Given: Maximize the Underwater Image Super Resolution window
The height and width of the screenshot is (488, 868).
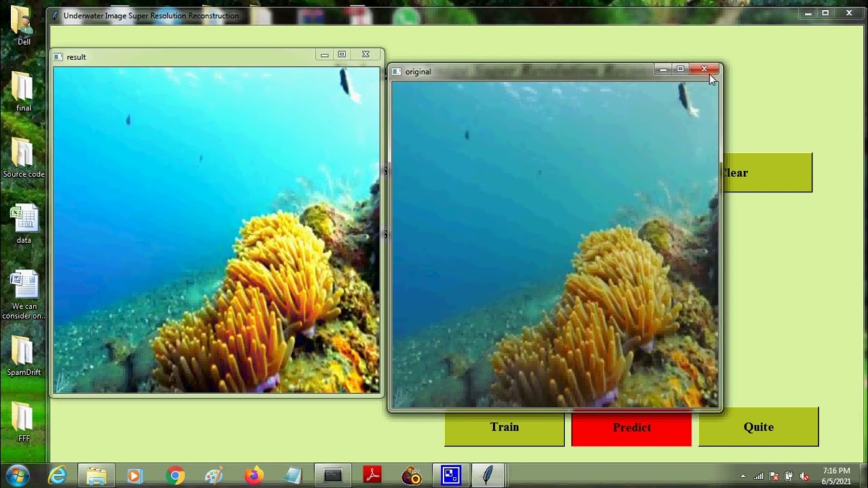Looking at the screenshot, I should coord(825,13).
